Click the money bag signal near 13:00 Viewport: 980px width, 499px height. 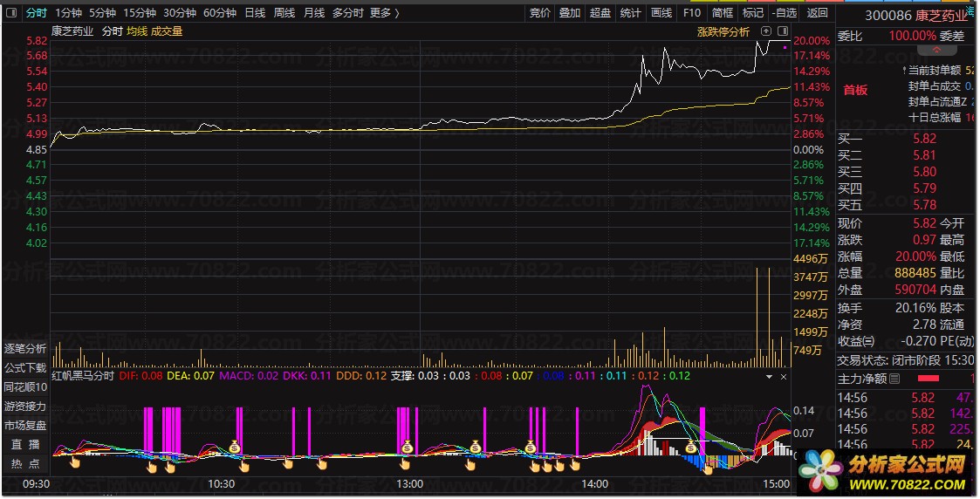407,447
